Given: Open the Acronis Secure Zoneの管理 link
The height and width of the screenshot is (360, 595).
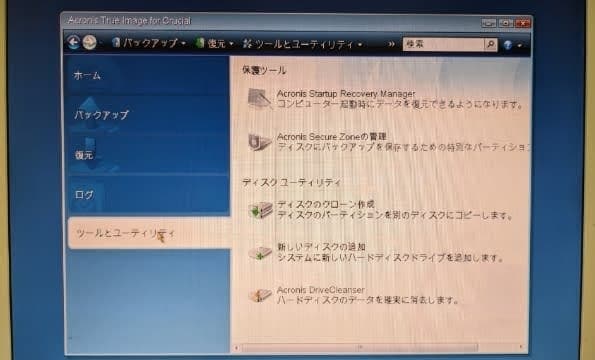Looking at the screenshot, I should click(332, 137).
